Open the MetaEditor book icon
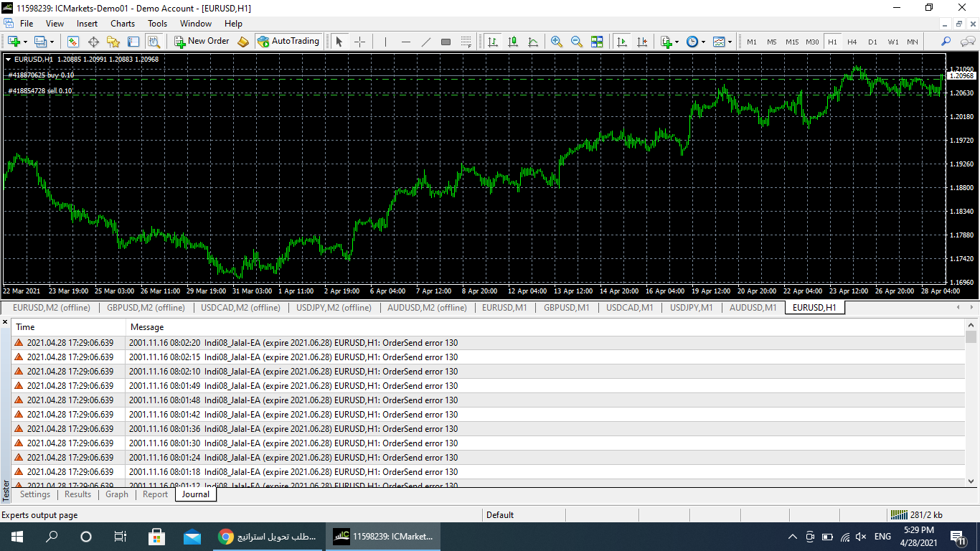The height and width of the screenshot is (551, 980). (x=243, y=42)
